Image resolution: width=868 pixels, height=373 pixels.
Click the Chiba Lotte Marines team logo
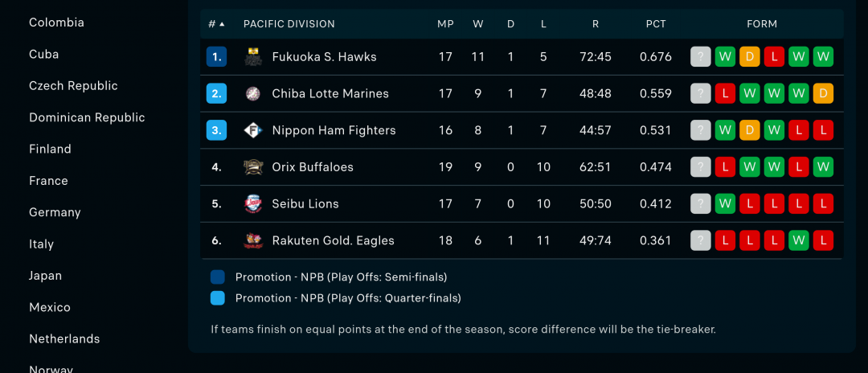click(x=253, y=94)
